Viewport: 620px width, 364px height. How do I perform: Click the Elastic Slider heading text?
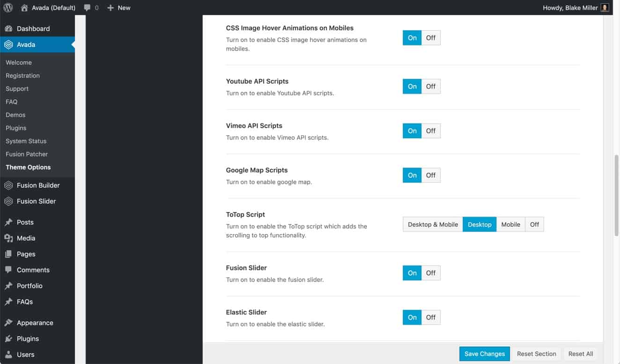pyautogui.click(x=247, y=312)
